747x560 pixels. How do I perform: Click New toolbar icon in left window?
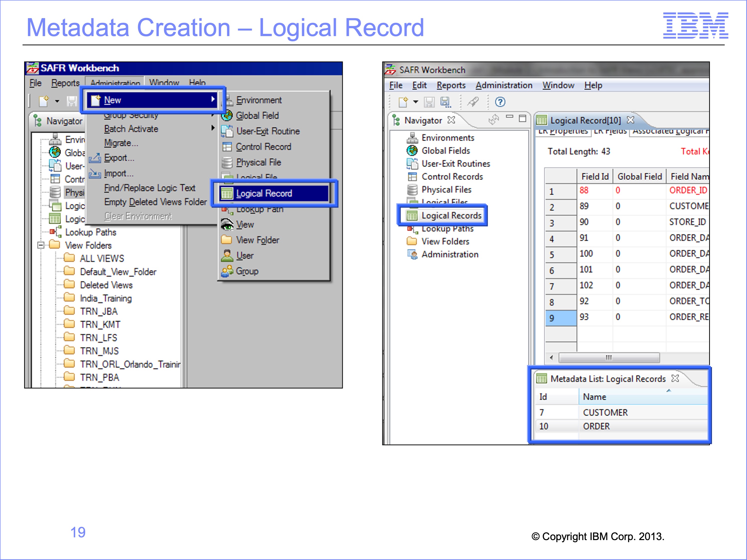click(x=44, y=101)
